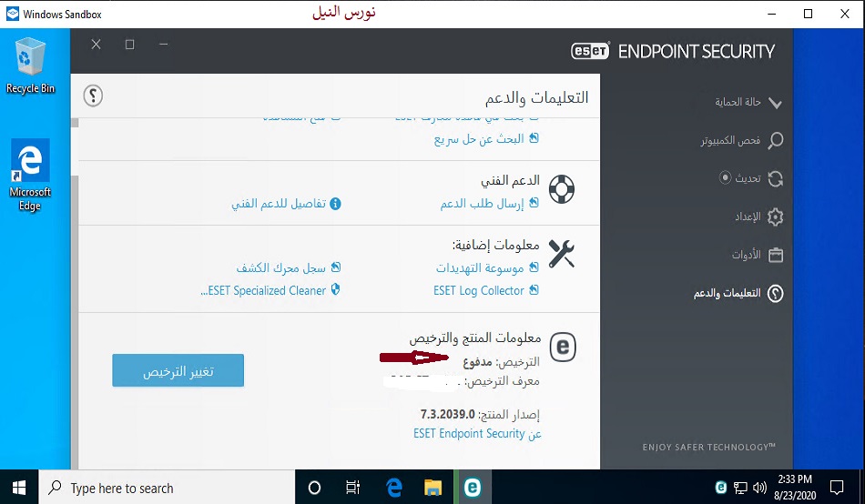Open Tools briefcase icon in sidebar
Screen dimensions: 865x504
[x=775, y=256]
